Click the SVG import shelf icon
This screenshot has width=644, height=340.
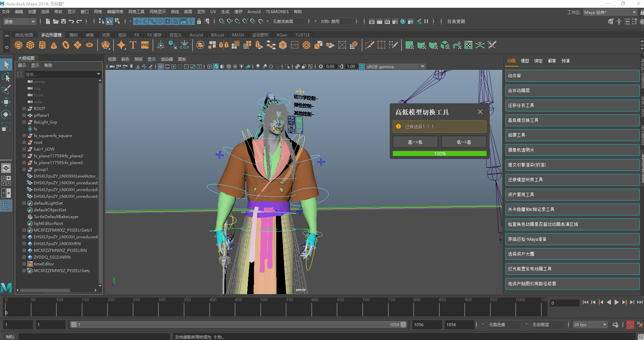[145, 45]
